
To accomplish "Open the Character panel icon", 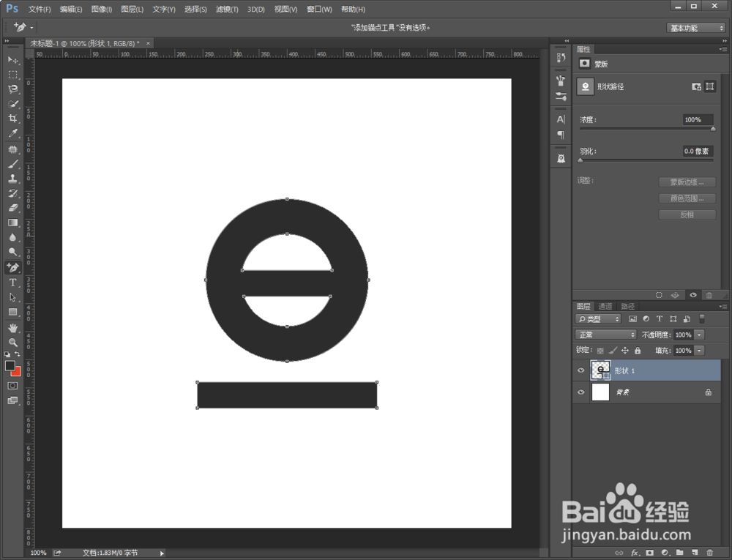I will click(561, 119).
